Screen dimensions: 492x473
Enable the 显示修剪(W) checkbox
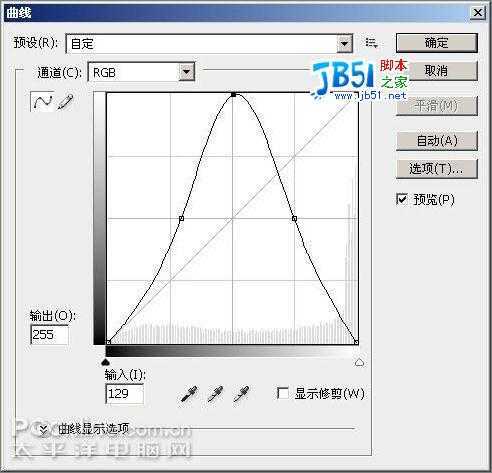pyautogui.click(x=283, y=393)
